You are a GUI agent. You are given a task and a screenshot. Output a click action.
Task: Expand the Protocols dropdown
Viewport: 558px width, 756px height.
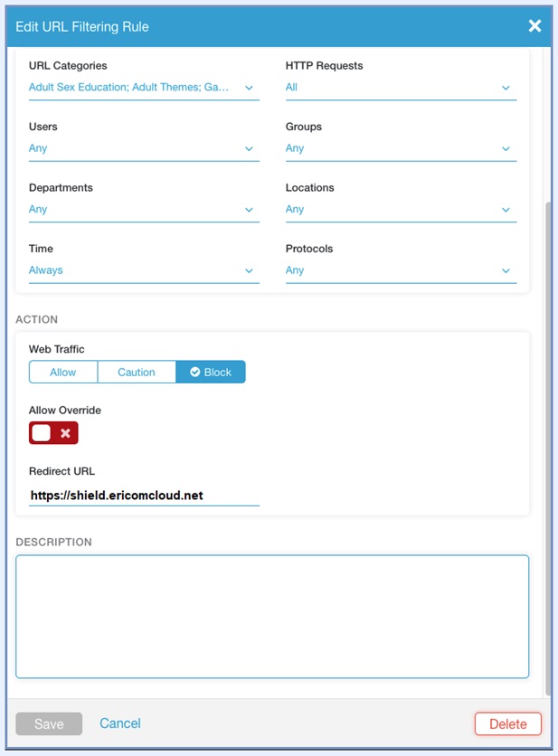[401, 270]
